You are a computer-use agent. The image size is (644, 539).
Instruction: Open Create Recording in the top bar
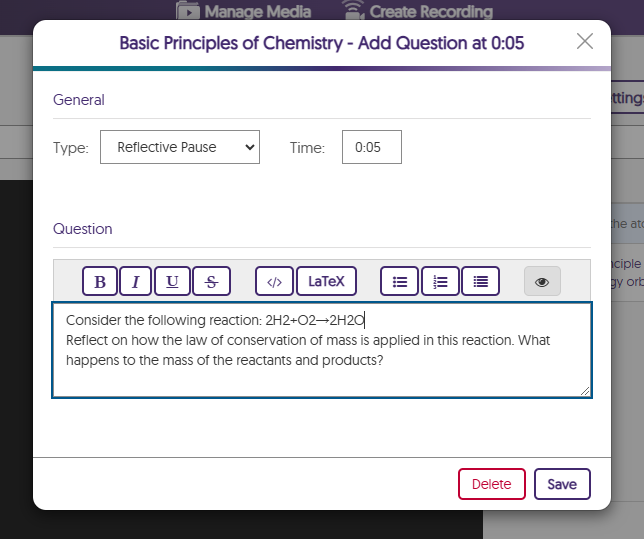pyautogui.click(x=418, y=11)
